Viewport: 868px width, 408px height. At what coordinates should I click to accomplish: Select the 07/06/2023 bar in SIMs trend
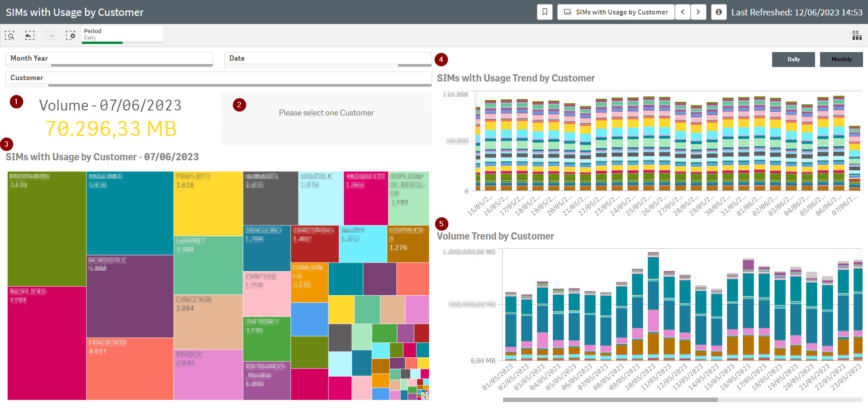tap(854, 158)
